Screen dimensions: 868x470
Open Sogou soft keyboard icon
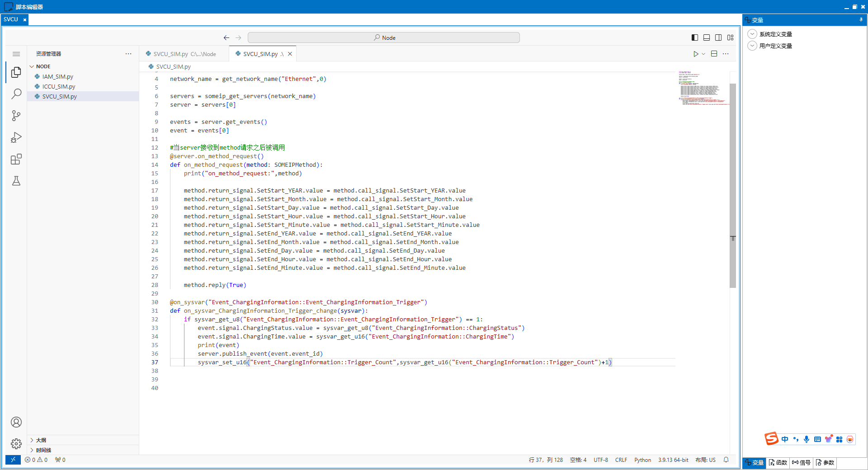pyautogui.click(x=817, y=439)
